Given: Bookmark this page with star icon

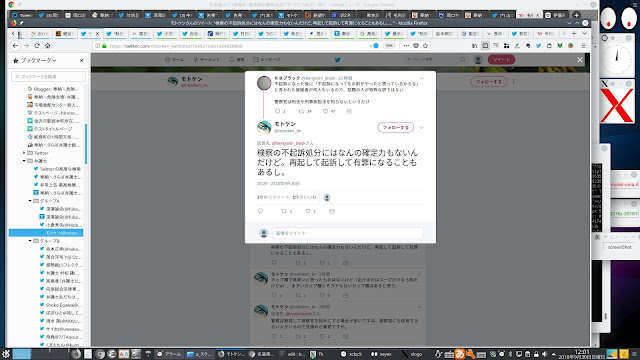Looking at the screenshot, I should pyautogui.click(x=425, y=46).
